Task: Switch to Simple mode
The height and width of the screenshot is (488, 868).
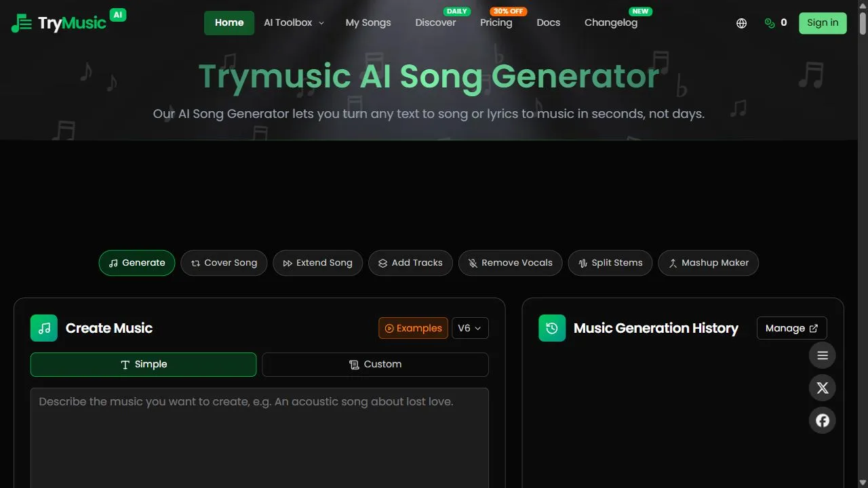Action: tap(143, 365)
